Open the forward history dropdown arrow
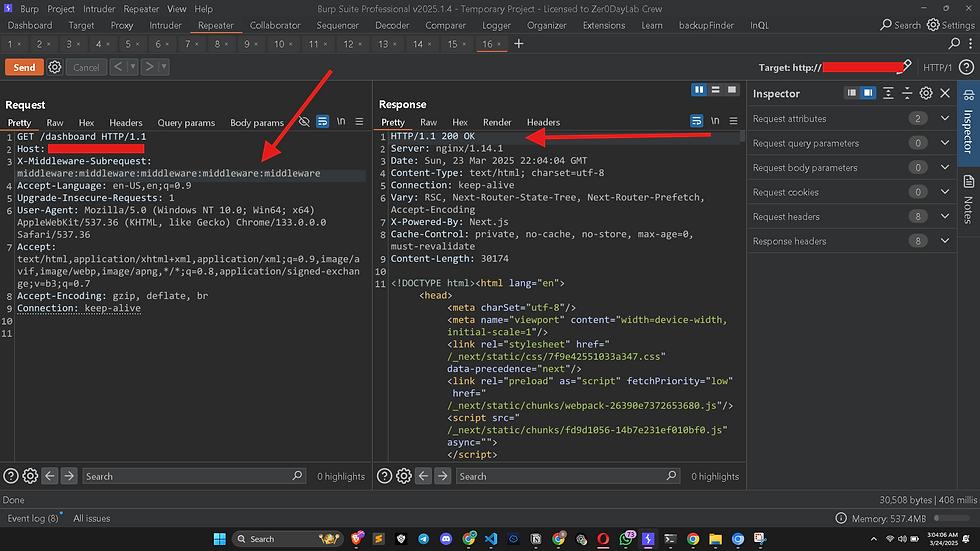The image size is (980, 551). 164,67
